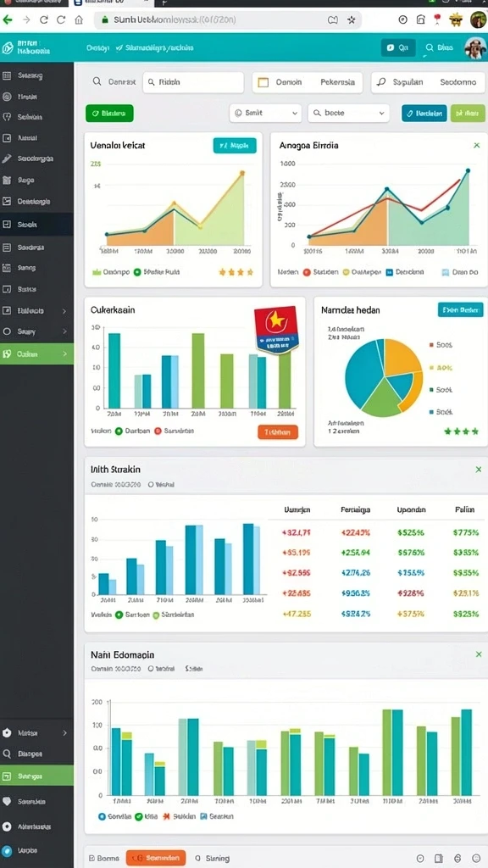Open the Smit dropdown

pyautogui.click(x=265, y=113)
